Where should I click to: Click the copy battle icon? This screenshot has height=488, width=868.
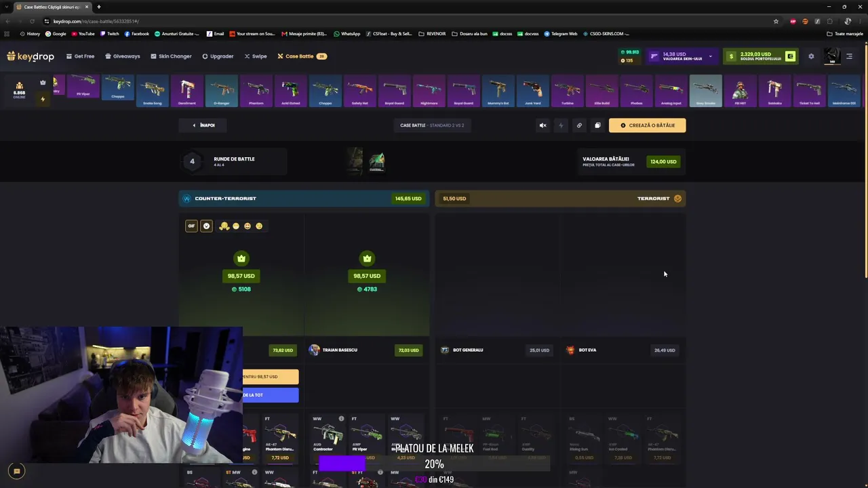click(597, 125)
